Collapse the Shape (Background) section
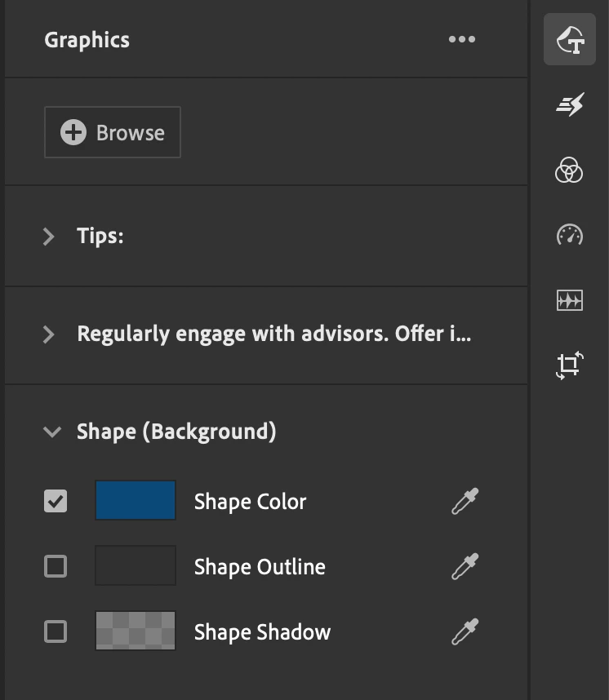The height and width of the screenshot is (700, 609). 52,432
